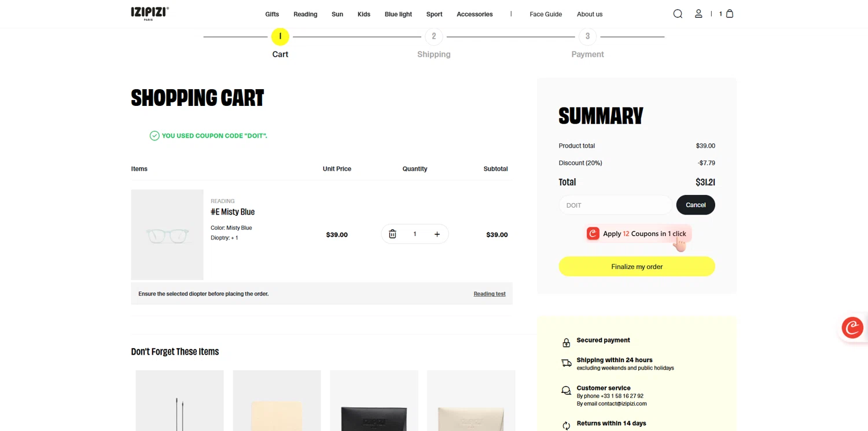Image resolution: width=868 pixels, height=431 pixels.
Task: Open the Accessories menu
Action: pos(475,14)
